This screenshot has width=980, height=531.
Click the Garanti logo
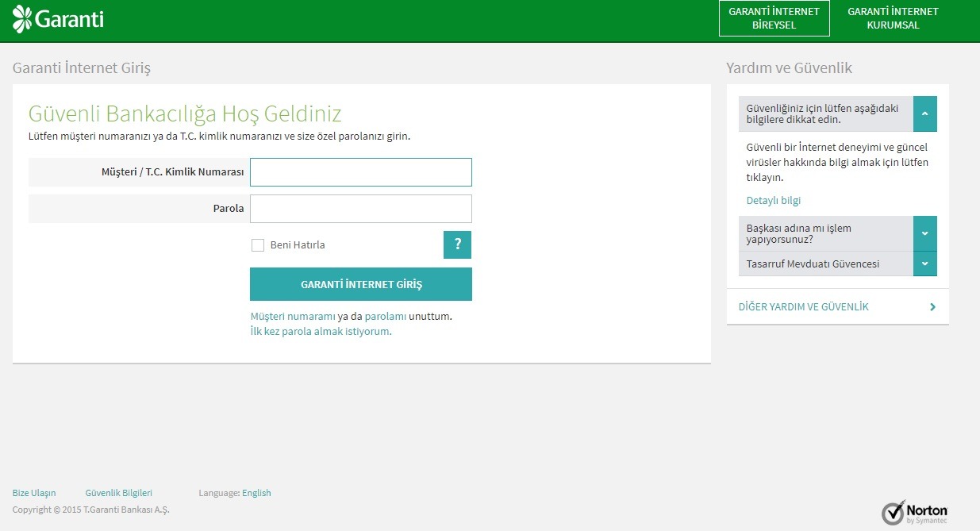pos(58,19)
